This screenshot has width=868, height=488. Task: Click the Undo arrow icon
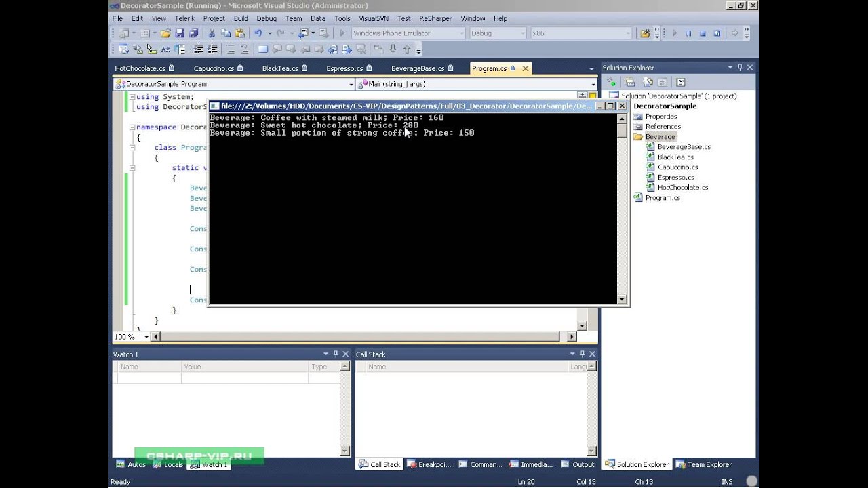click(258, 33)
